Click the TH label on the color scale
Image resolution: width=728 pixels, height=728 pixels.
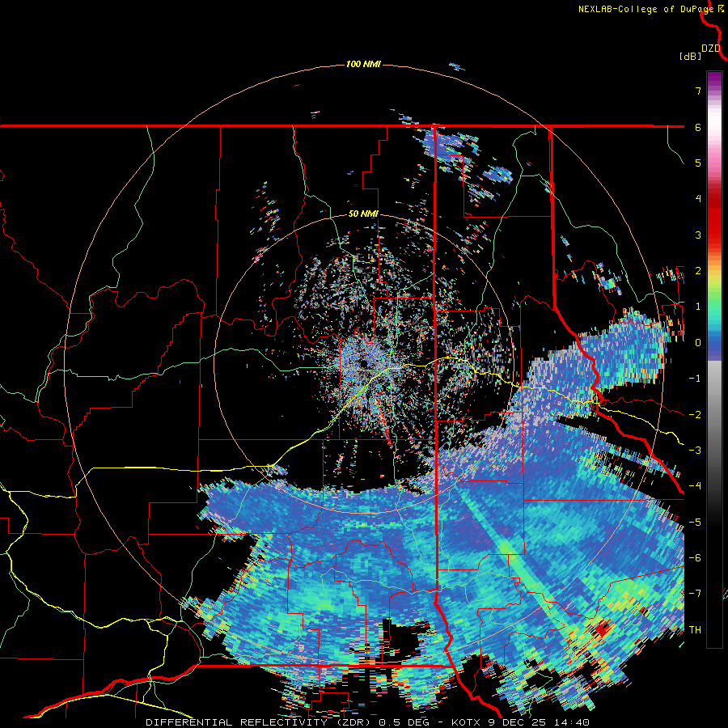click(695, 630)
